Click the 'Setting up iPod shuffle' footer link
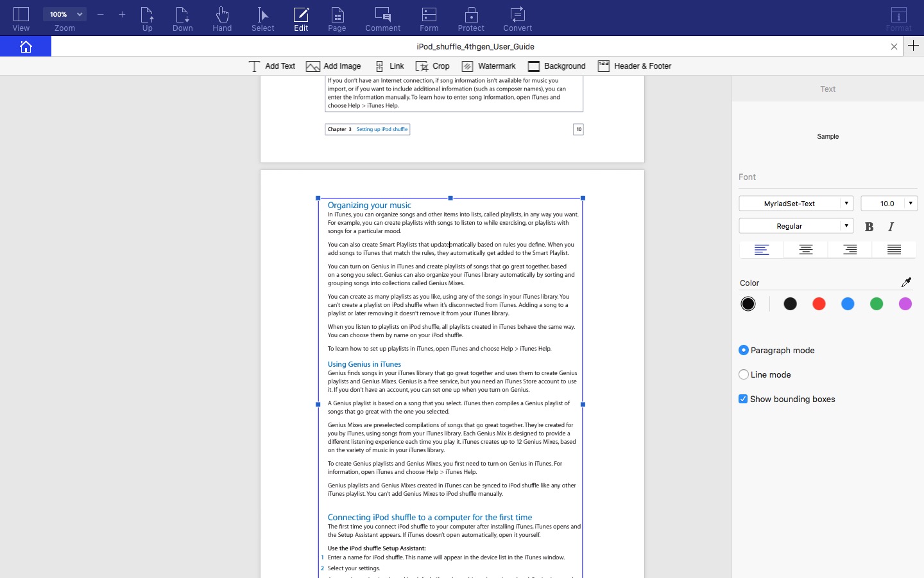This screenshot has width=924, height=578. click(x=382, y=129)
